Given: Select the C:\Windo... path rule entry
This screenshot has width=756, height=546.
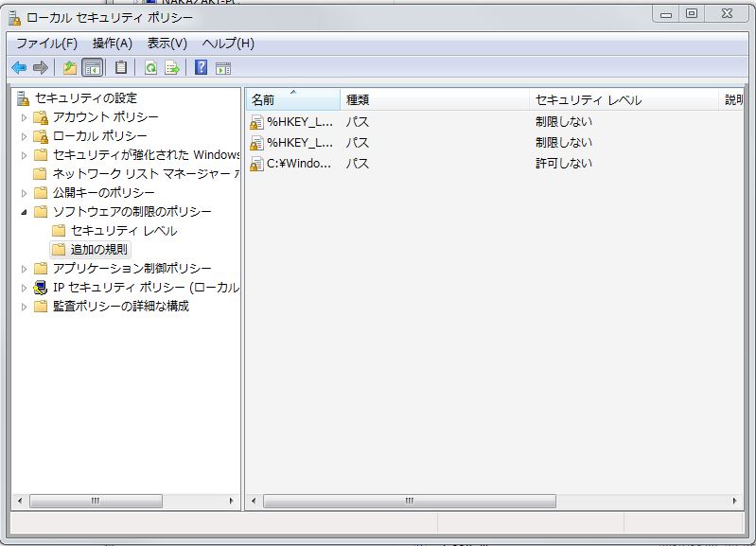Looking at the screenshot, I should [x=299, y=164].
